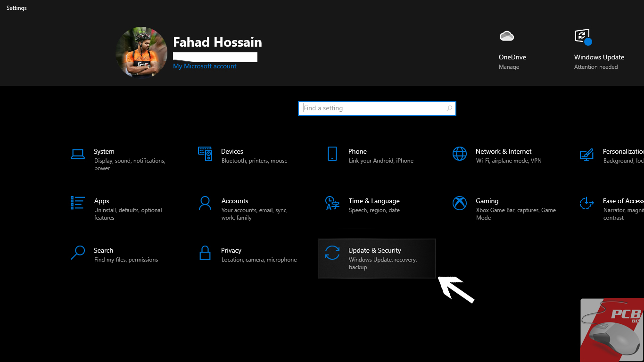Click the search magnifier in Find a setting

pyautogui.click(x=449, y=108)
